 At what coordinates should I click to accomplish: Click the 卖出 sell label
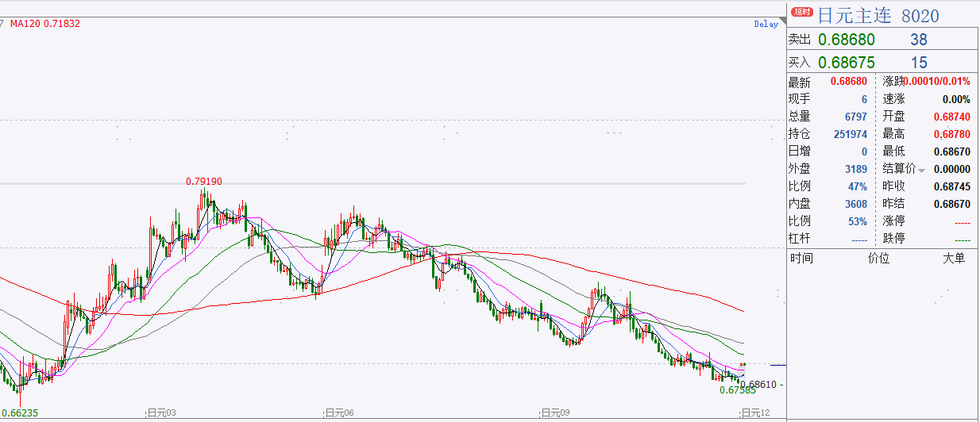[x=799, y=39]
